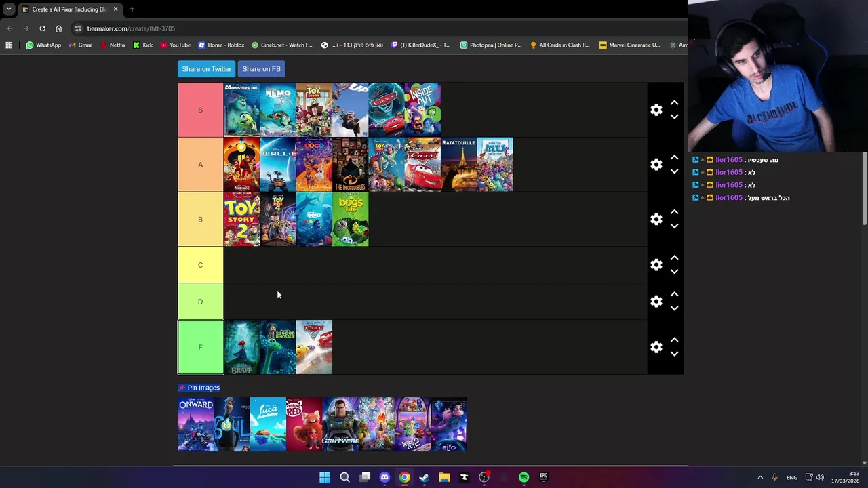
Task: Reload the page with the refresh icon
Action: click(42, 28)
